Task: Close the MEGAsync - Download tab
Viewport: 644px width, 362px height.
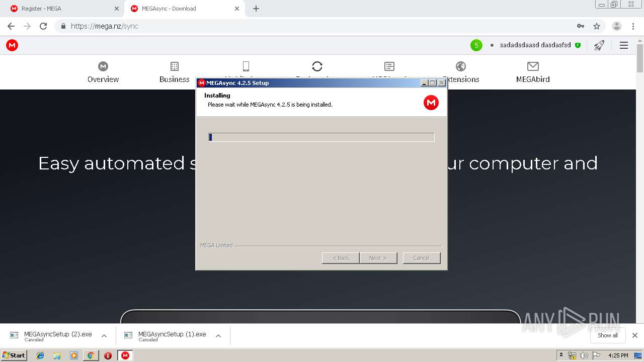Action: 237,9
